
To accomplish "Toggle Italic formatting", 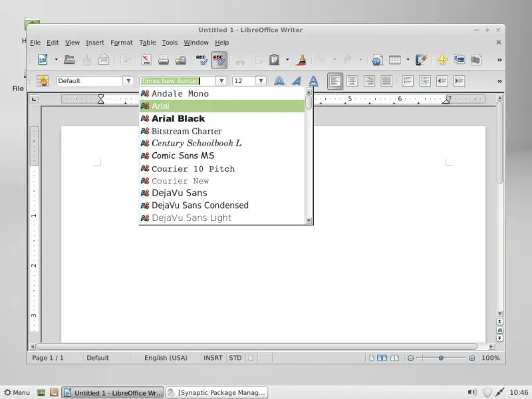I will [x=297, y=80].
